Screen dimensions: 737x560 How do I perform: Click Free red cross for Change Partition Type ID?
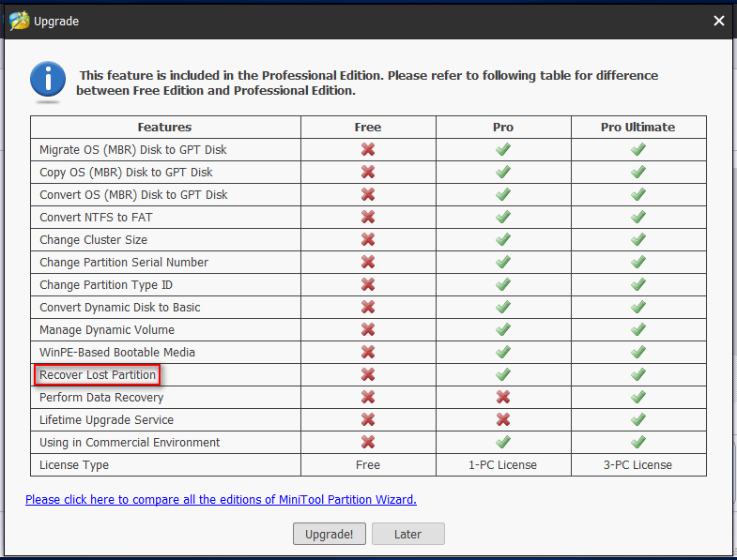368,285
